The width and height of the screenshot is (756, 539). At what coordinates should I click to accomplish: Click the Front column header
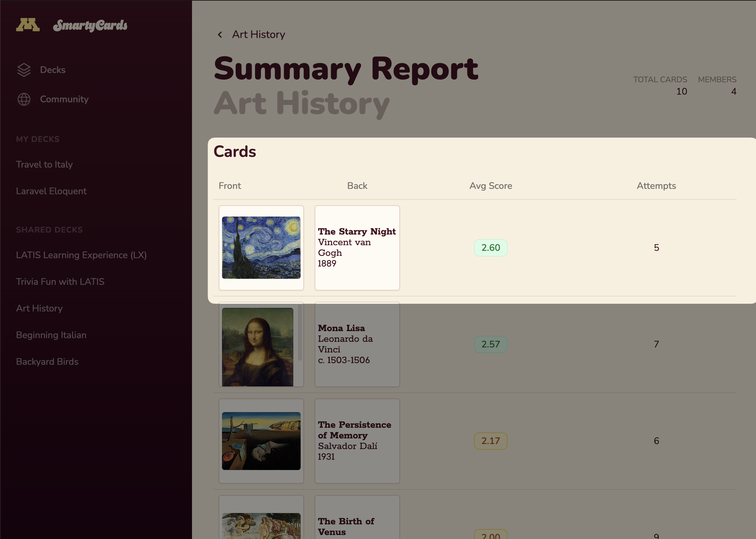[x=230, y=186]
